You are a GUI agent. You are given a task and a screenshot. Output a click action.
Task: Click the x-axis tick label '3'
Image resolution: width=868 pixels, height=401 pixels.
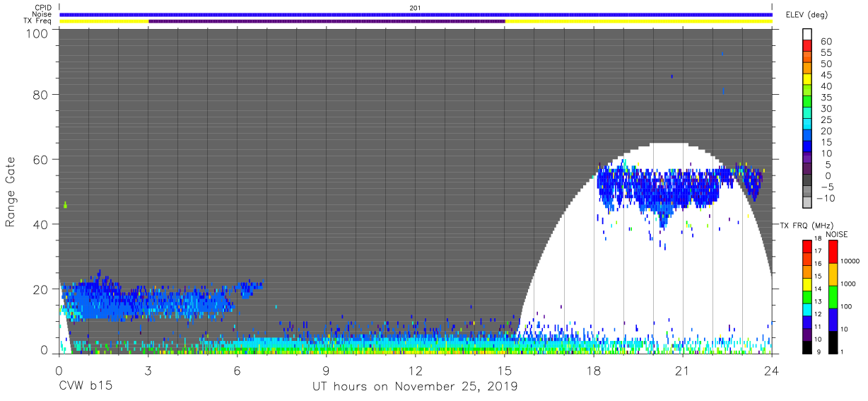(x=148, y=369)
